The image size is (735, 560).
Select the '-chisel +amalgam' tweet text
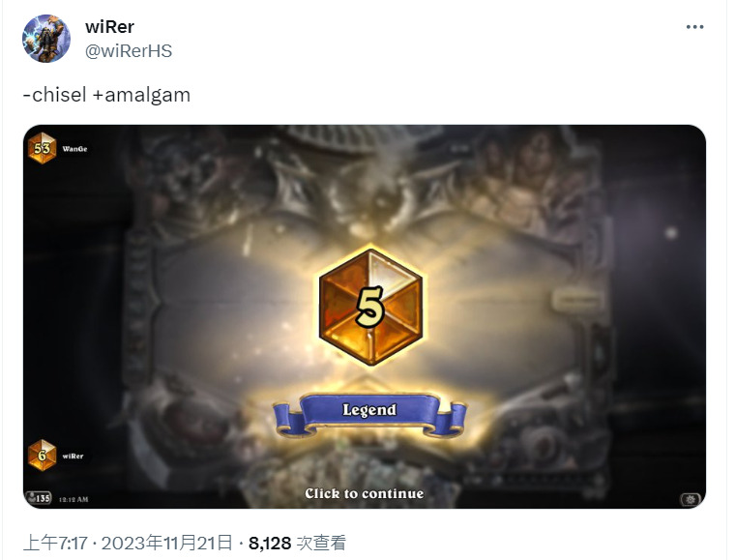(106, 95)
